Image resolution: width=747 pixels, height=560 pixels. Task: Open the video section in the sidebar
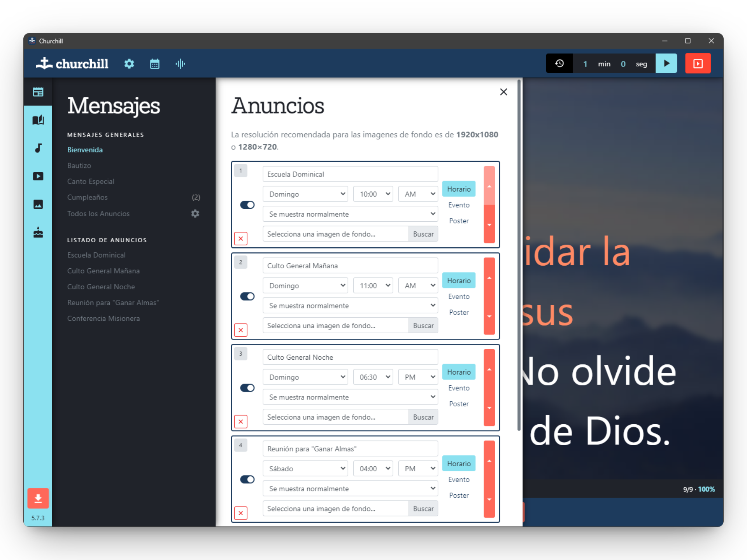(38, 176)
